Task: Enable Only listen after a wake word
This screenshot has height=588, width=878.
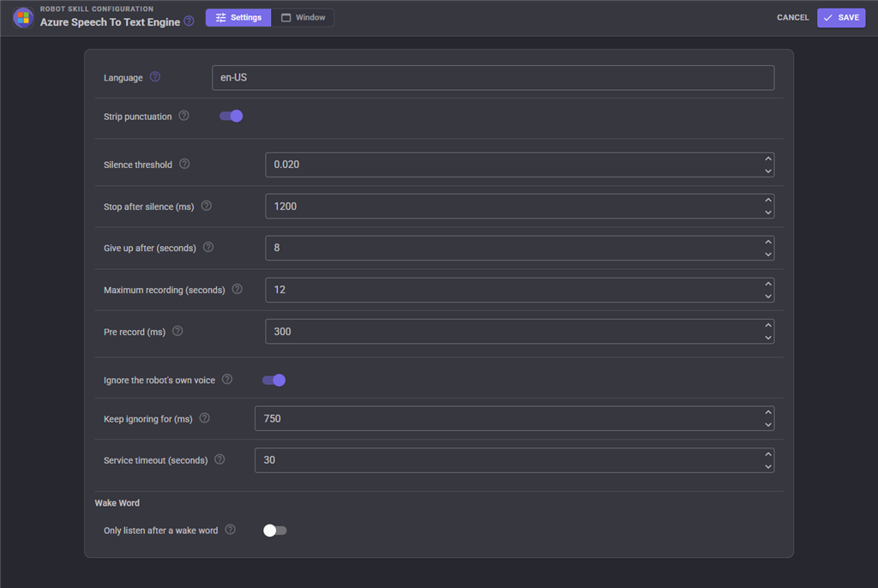Action: (275, 531)
